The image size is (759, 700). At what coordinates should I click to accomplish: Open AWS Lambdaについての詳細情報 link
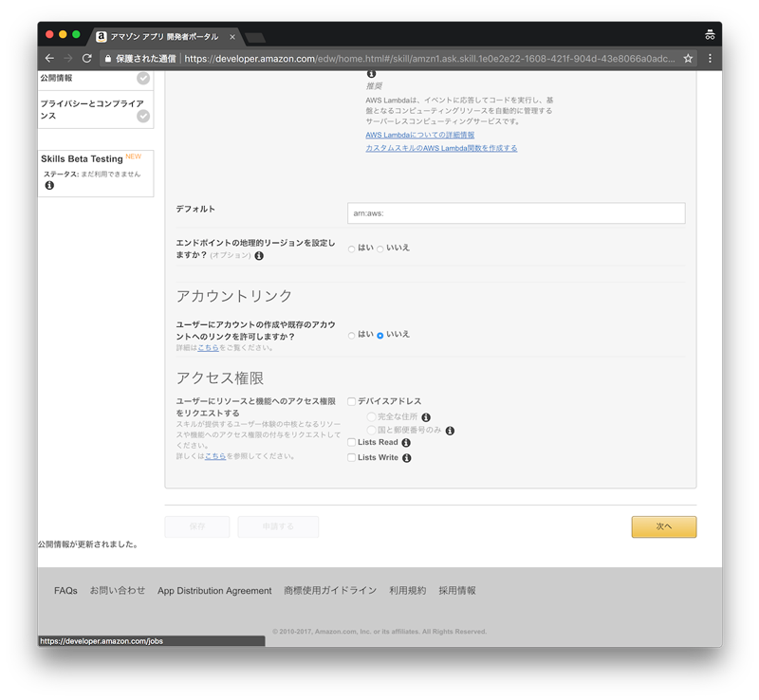tap(419, 135)
